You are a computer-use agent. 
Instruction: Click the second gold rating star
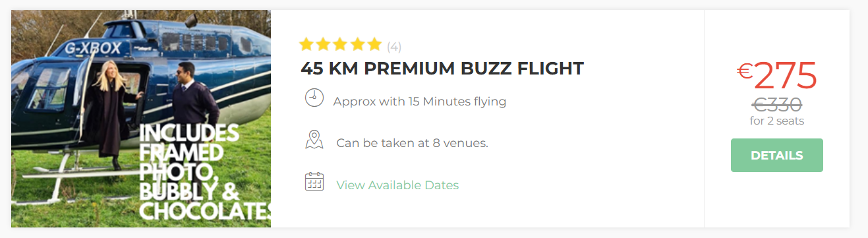(x=323, y=45)
